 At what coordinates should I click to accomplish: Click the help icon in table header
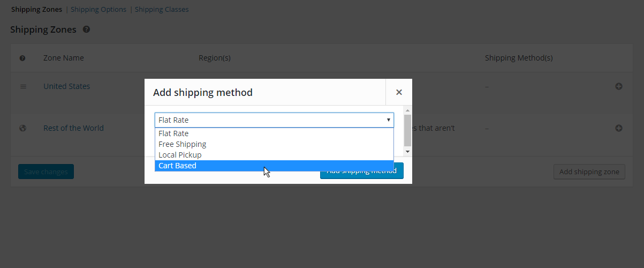[22, 58]
